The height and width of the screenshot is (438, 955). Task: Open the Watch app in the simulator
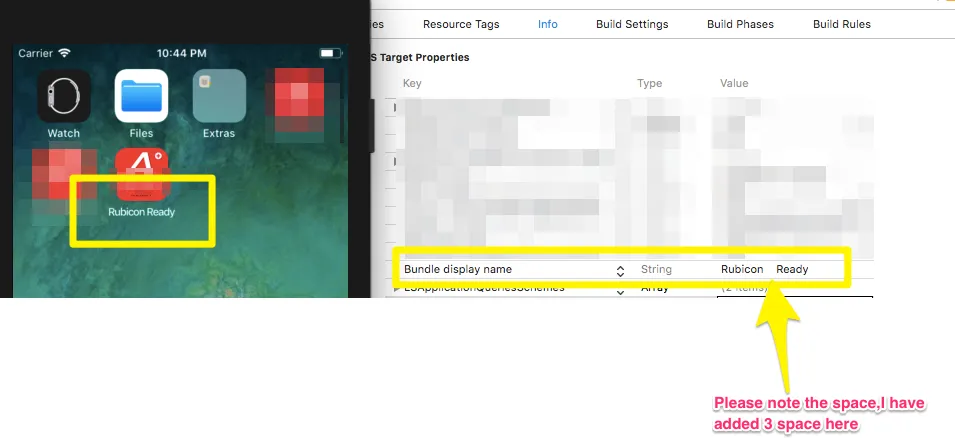pos(64,96)
